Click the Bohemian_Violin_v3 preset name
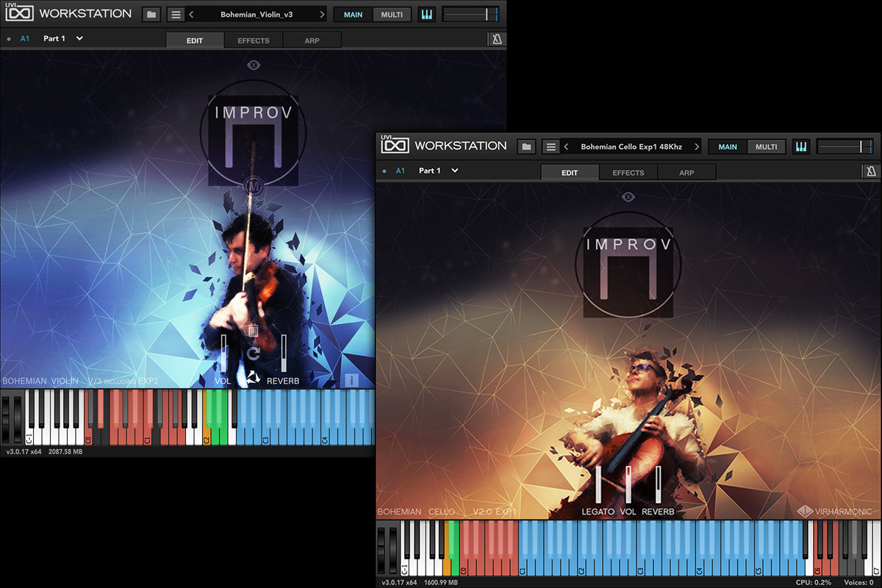 tap(257, 14)
